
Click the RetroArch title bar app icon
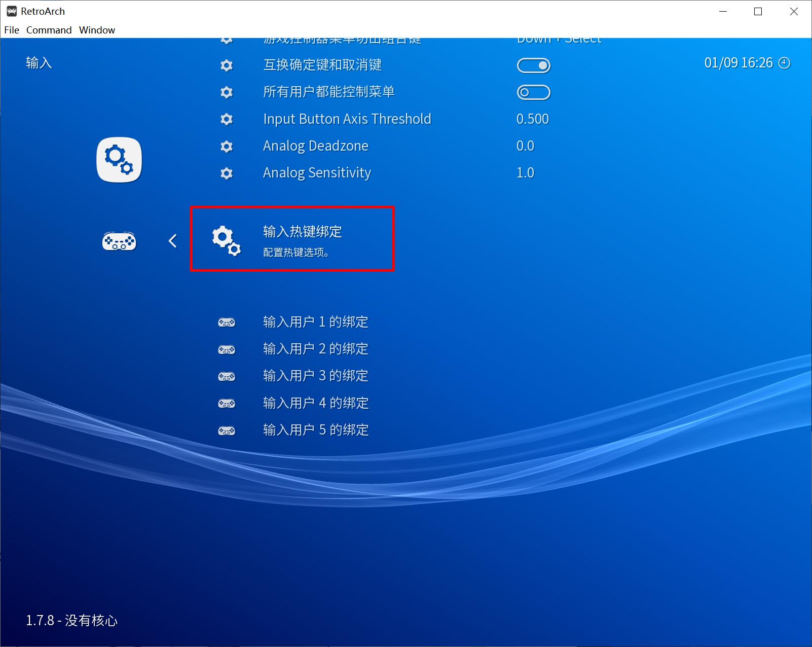(x=12, y=11)
